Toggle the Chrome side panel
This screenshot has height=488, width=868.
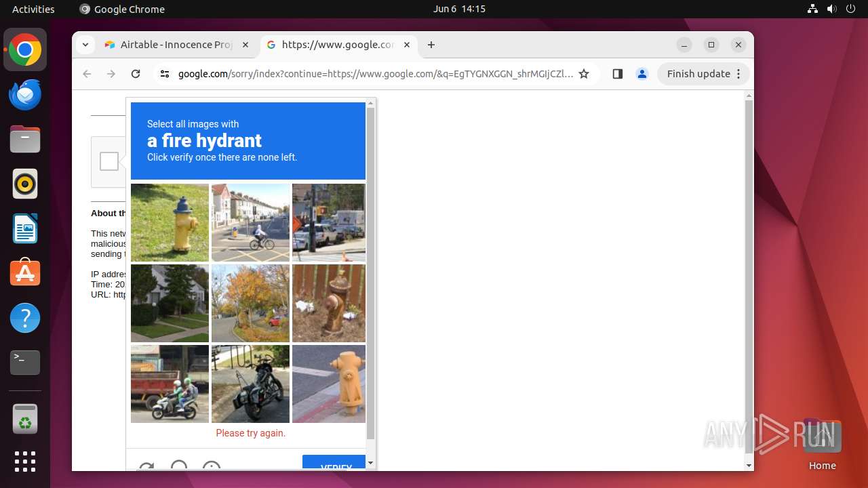(617, 74)
